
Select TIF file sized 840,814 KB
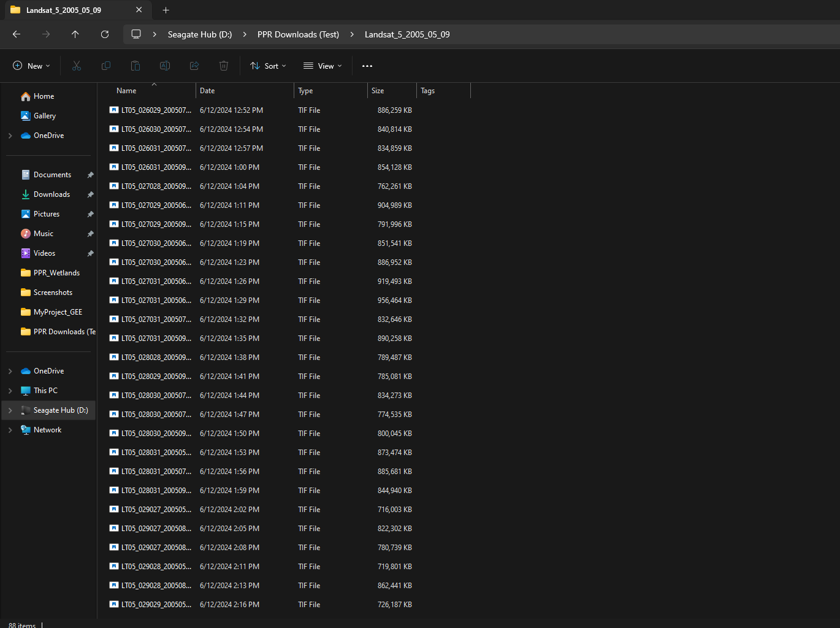pos(288,129)
